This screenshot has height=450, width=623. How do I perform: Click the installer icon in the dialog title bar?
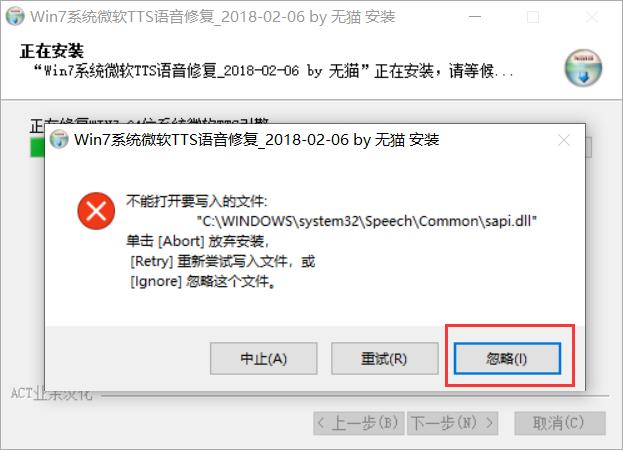(59, 139)
